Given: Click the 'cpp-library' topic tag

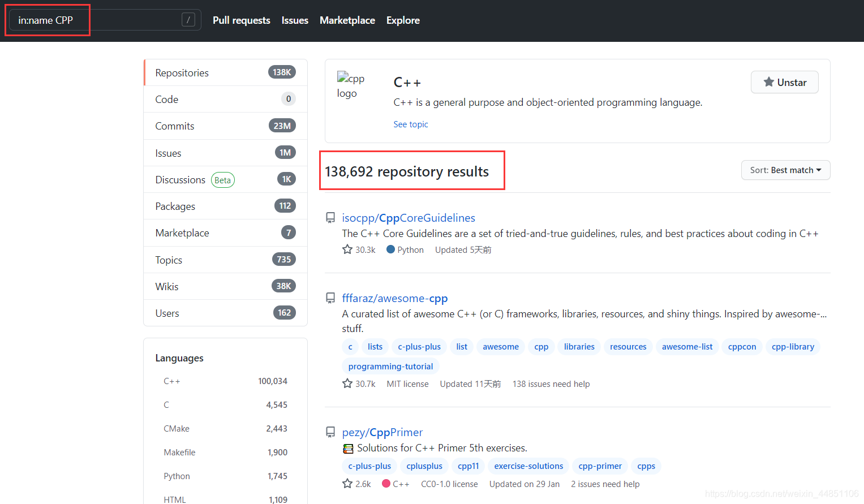Looking at the screenshot, I should [x=793, y=347].
